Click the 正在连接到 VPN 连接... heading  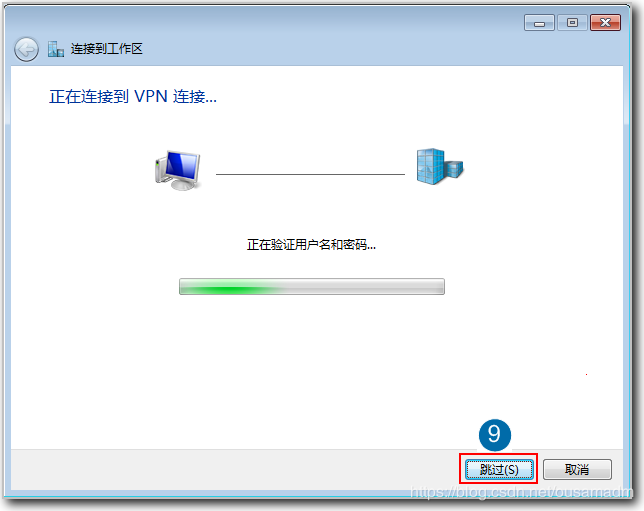coord(133,97)
